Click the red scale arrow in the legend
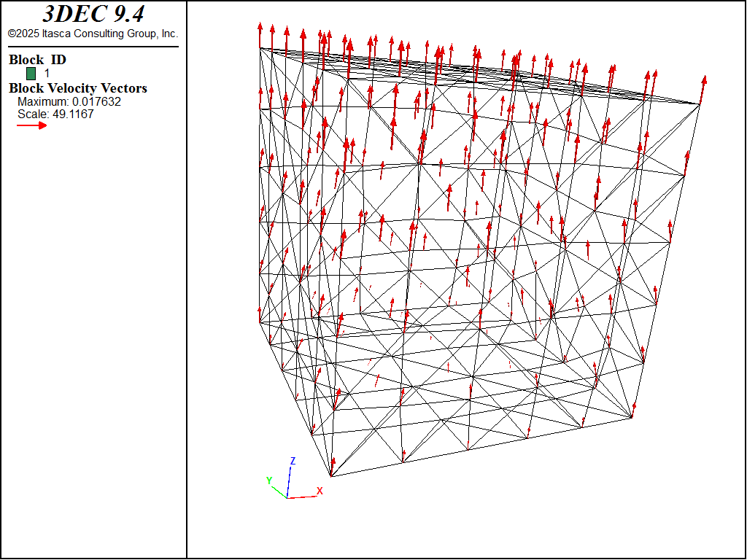This screenshot has width=747, height=560. pyautogui.click(x=32, y=125)
